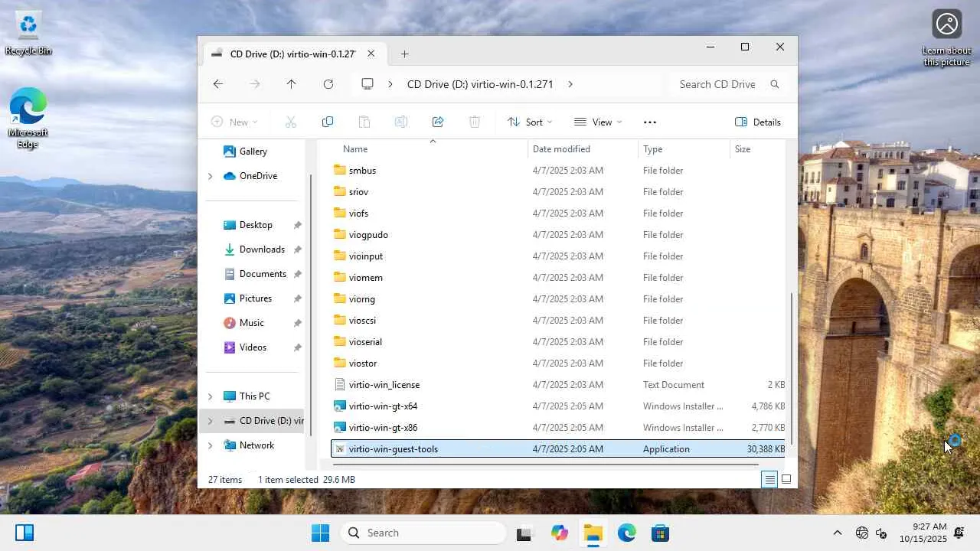The height and width of the screenshot is (551, 980).
Task: Open Task View from taskbar
Action: [x=524, y=533]
